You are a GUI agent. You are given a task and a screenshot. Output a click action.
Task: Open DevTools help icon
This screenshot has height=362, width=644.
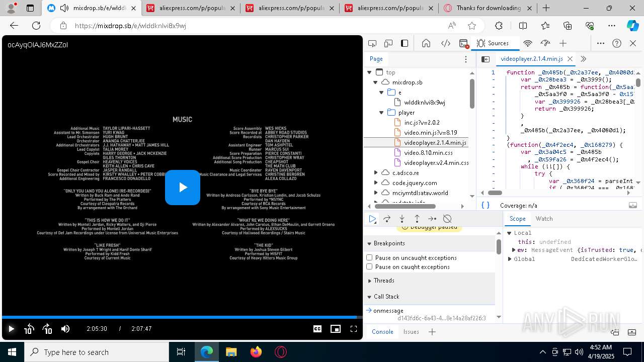pyautogui.click(x=617, y=44)
